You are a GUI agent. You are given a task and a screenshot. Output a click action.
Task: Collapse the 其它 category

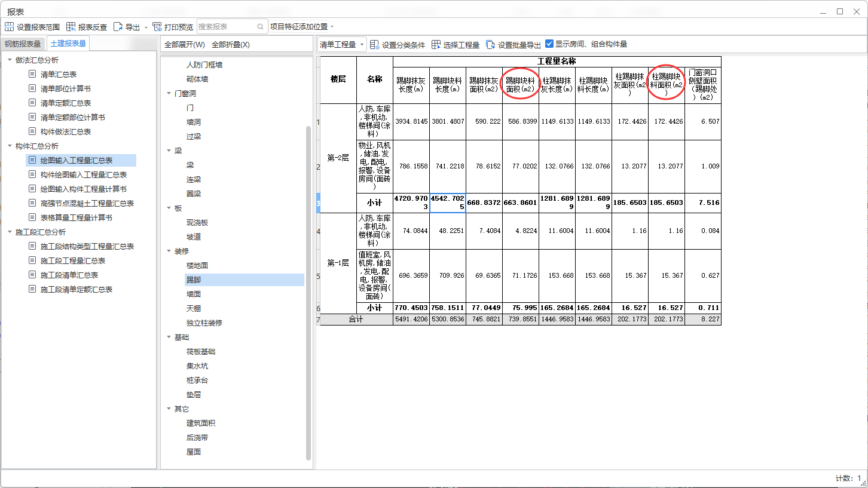169,409
